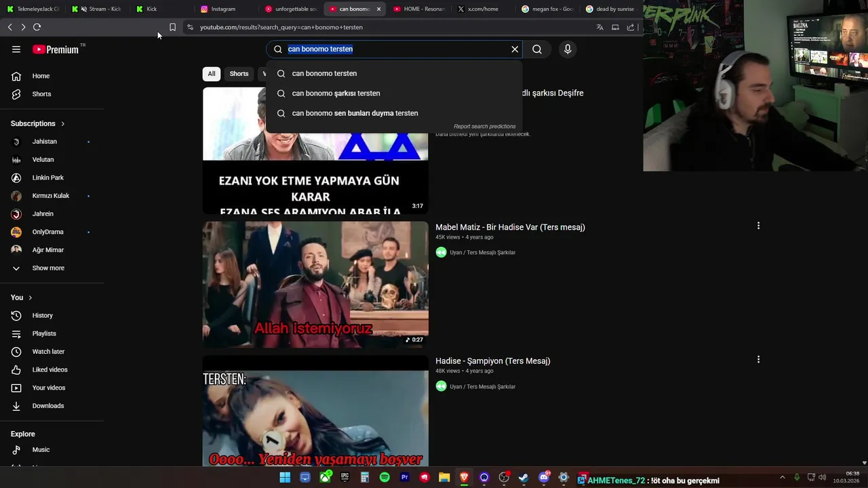Open volume control in system tray

tap(822, 477)
